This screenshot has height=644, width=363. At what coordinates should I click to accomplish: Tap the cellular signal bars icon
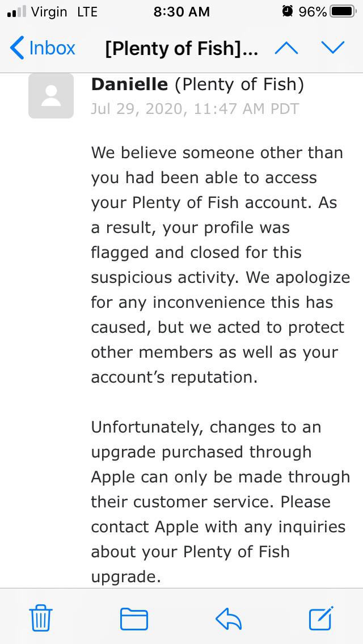(x=16, y=12)
